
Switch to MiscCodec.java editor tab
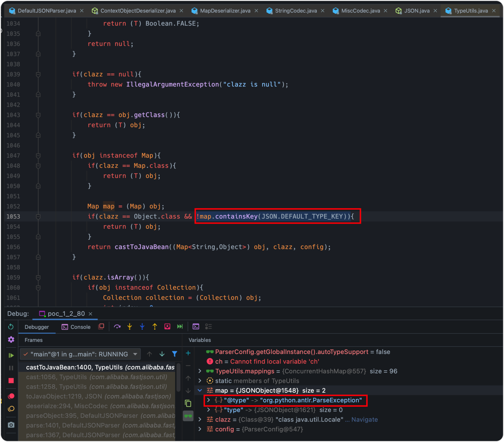coord(361,11)
